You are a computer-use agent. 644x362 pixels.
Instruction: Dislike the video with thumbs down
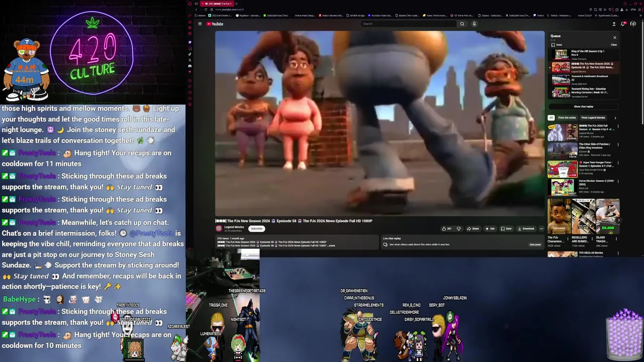[458, 229]
